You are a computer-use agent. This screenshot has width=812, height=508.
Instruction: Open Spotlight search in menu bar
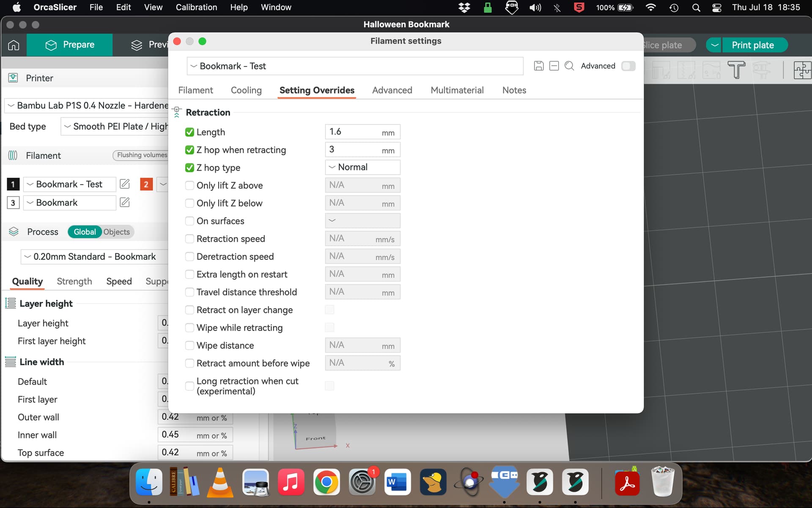(696, 7)
